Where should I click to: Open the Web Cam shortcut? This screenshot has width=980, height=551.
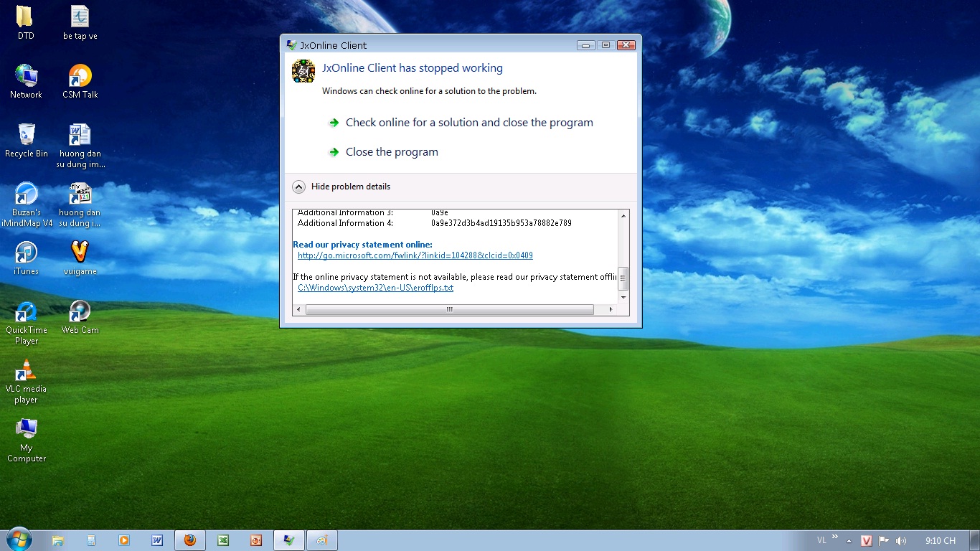[80, 316]
